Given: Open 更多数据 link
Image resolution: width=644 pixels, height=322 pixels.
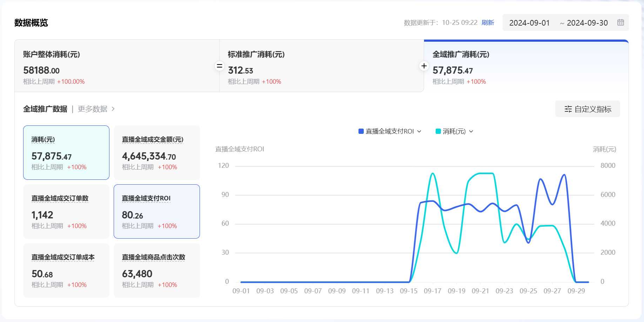Looking at the screenshot, I should pyautogui.click(x=93, y=109).
